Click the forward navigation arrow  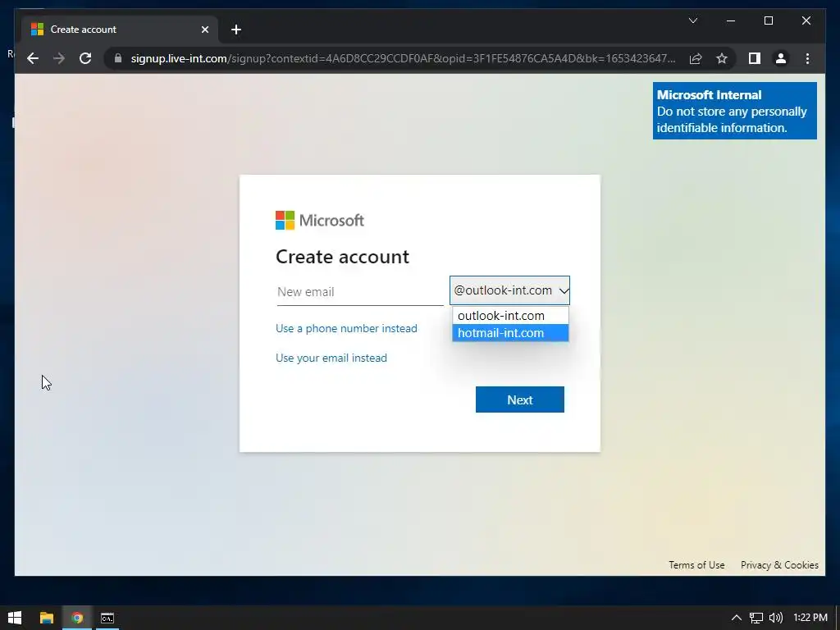click(x=59, y=58)
